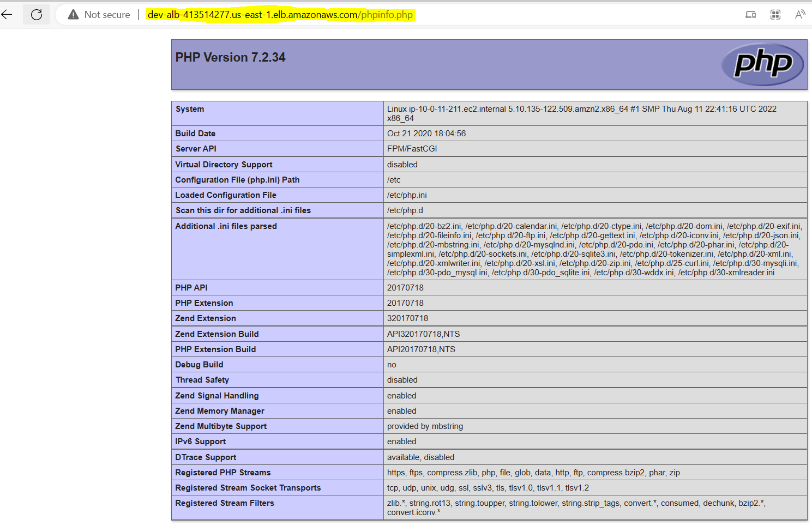812x526 pixels.
Task: Select Registered Stream Filters label
Action: (x=225, y=503)
